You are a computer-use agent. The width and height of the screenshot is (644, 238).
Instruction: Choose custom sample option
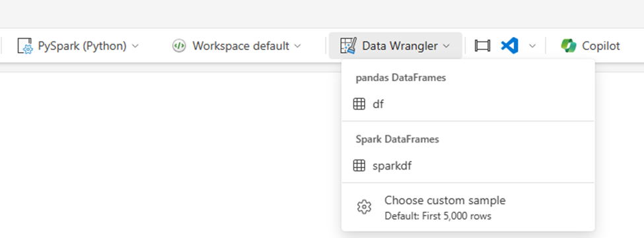click(468, 207)
